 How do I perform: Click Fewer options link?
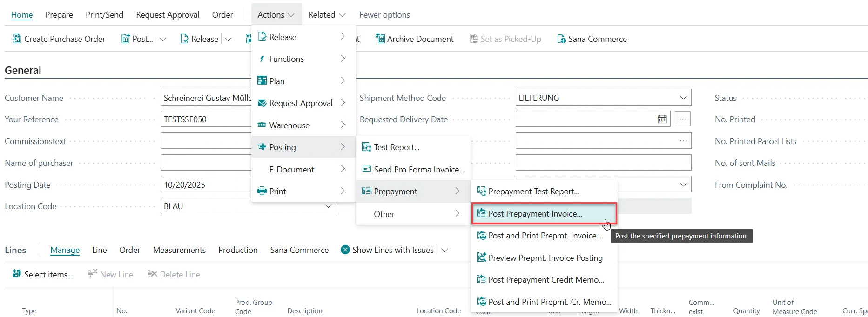384,15
